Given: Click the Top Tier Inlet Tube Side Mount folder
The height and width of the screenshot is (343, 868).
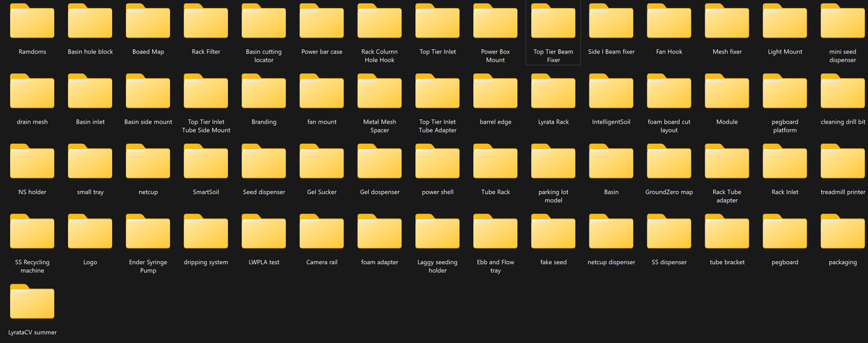Looking at the screenshot, I should coord(206,90).
